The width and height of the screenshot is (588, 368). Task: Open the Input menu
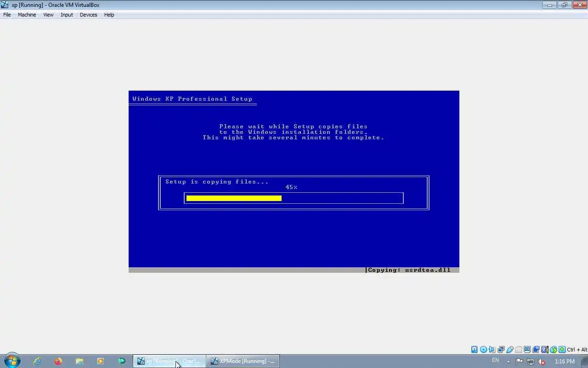67,15
